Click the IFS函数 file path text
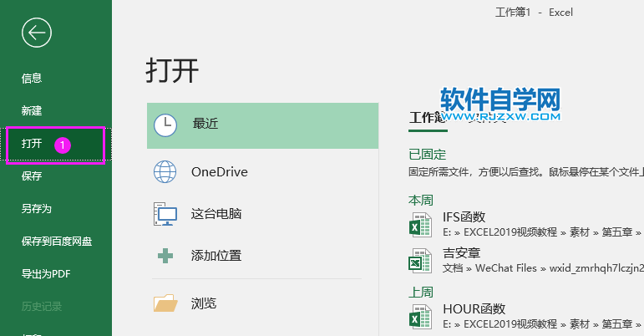Screen dimensions: 644x336 542,232
